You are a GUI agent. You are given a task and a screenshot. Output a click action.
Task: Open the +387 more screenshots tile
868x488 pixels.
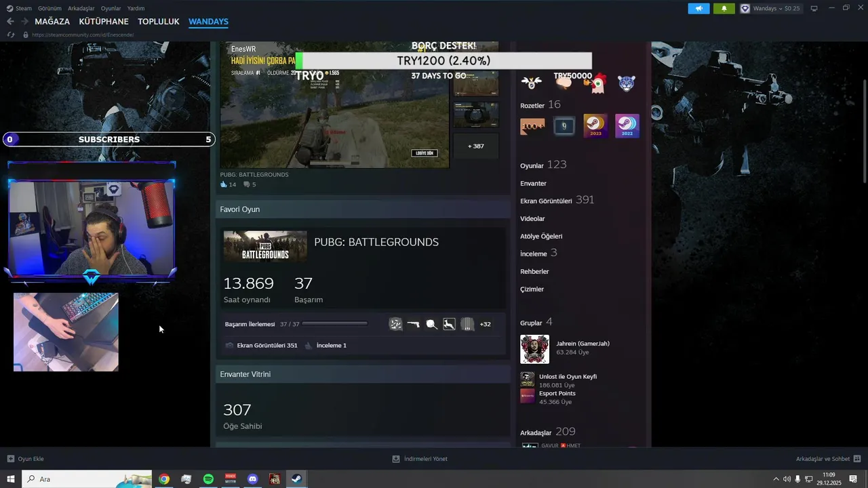click(475, 146)
